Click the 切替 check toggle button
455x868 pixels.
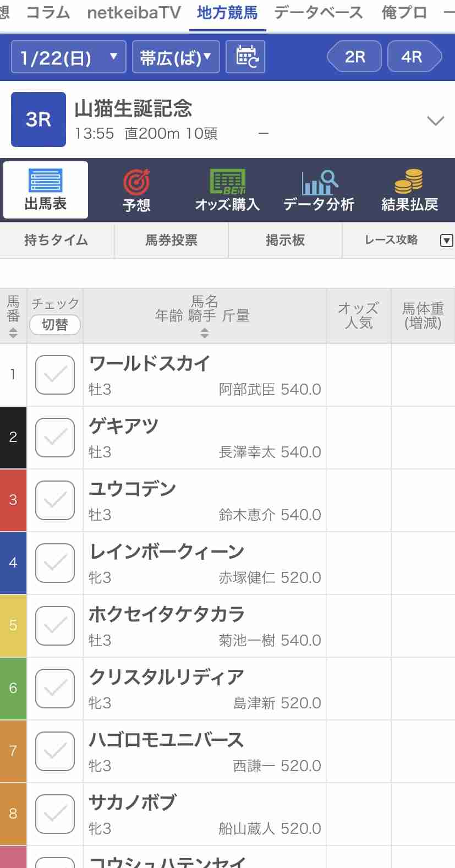(x=55, y=325)
